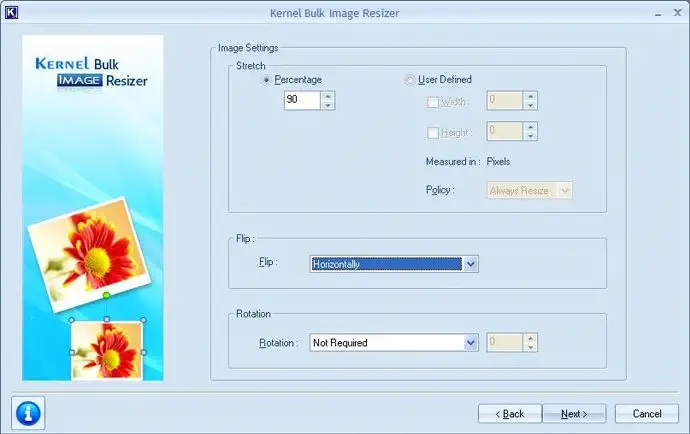Click the Back button
Viewport: 690px width, 434px height.
510,414
